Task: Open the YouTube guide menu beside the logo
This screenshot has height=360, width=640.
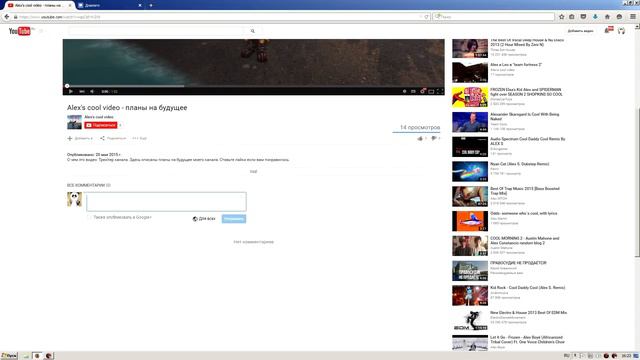Action: 41,31
